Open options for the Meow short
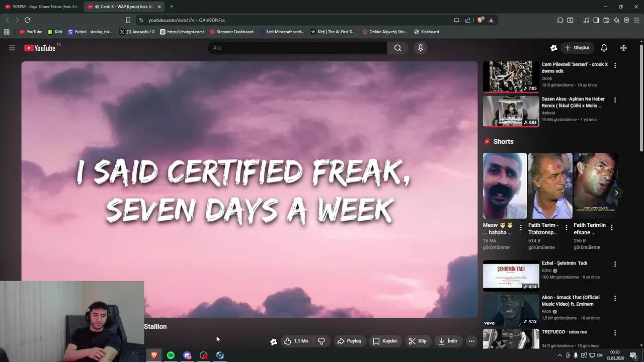This screenshot has width=644, height=362. pos(521,228)
